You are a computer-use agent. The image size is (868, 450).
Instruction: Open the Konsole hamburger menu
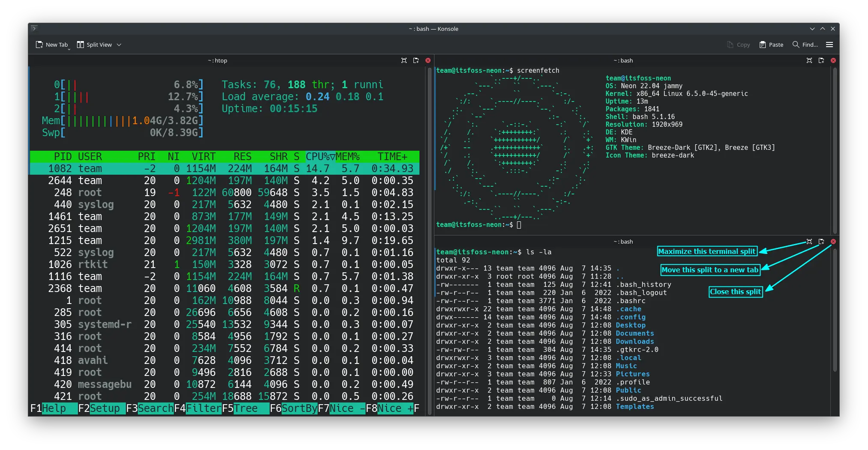coord(829,45)
